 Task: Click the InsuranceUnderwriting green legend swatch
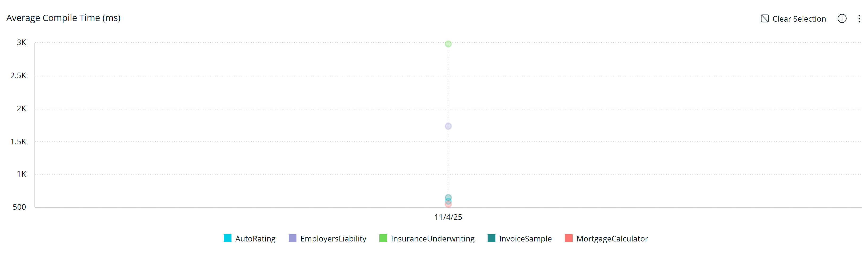tap(383, 239)
